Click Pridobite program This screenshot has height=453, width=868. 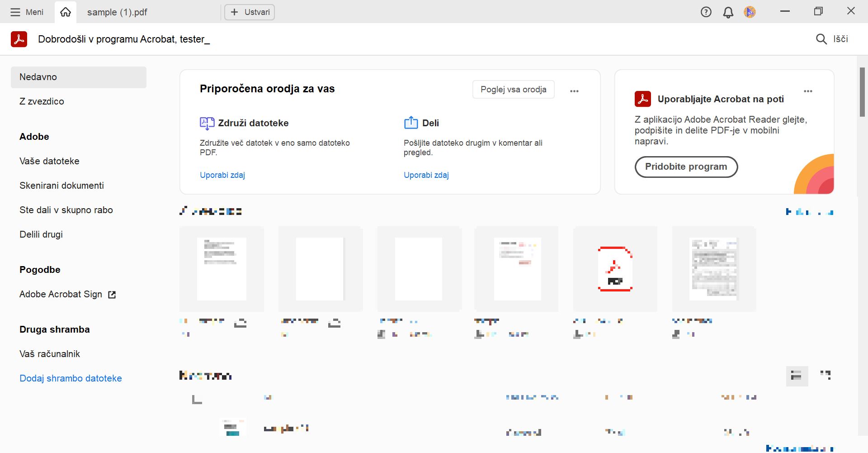(x=686, y=167)
